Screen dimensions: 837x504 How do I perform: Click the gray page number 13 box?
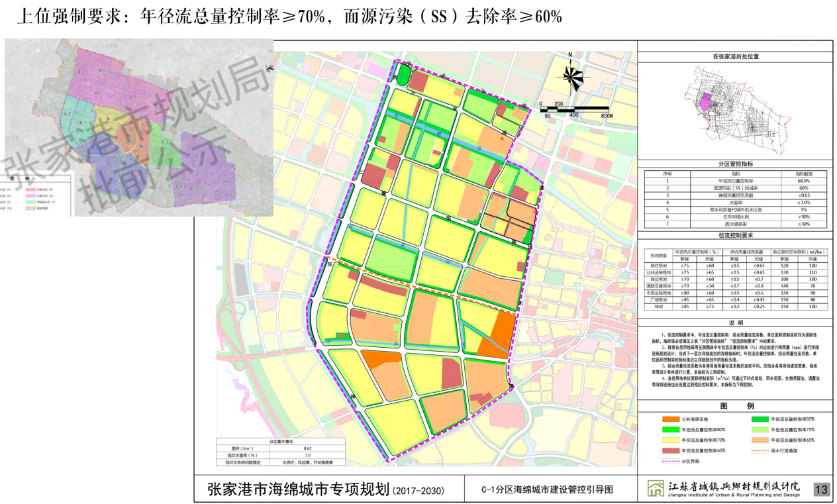pos(821,489)
